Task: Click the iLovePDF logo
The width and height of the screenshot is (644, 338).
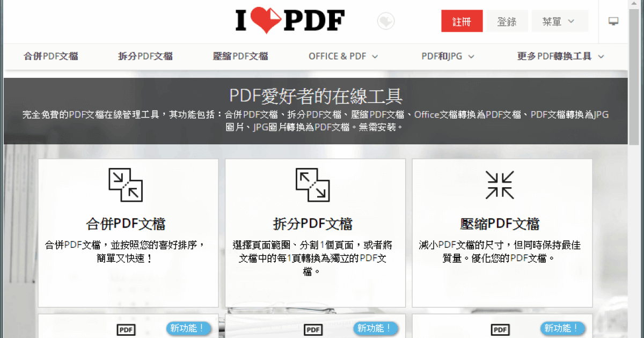Action: click(290, 21)
